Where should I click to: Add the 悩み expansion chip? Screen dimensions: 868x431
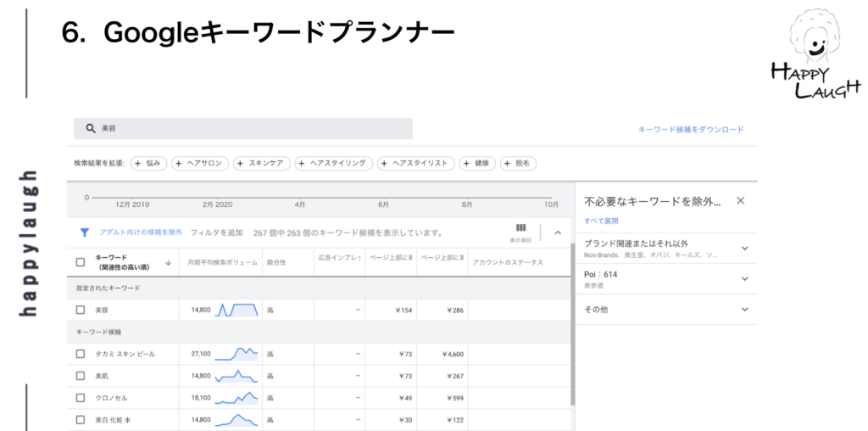[149, 164]
